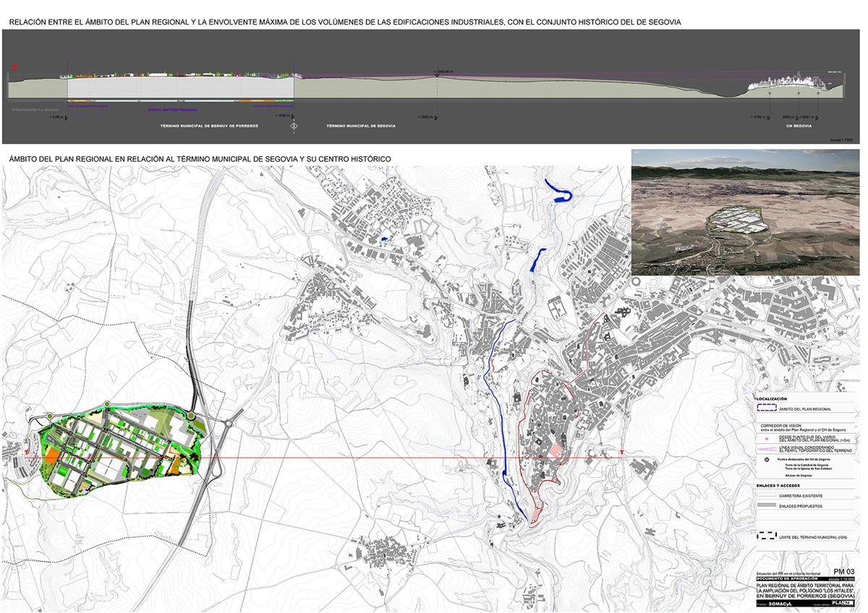Image resolution: width=868 pixels, height=613 pixels.
Task: Click the 0,00 m distance arrow marker
Action: coord(67,116)
